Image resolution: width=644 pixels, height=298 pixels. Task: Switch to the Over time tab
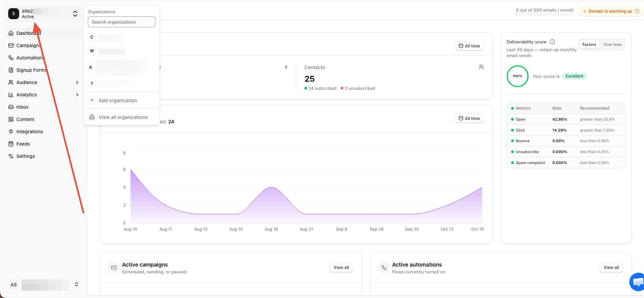[612, 44]
